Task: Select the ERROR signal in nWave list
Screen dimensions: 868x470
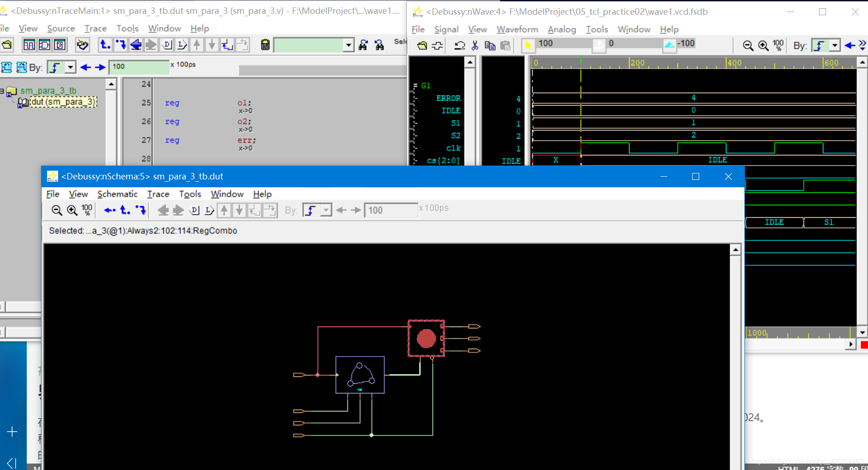Action: pos(448,98)
